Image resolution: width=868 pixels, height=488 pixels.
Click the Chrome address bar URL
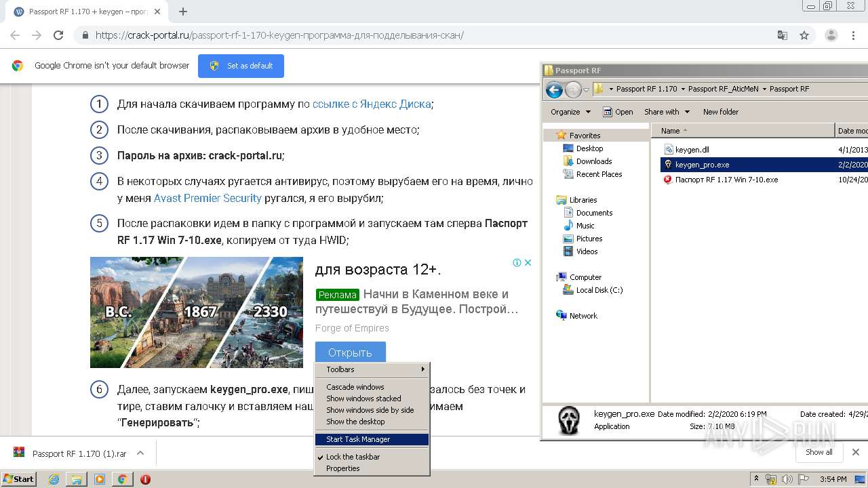279,35
